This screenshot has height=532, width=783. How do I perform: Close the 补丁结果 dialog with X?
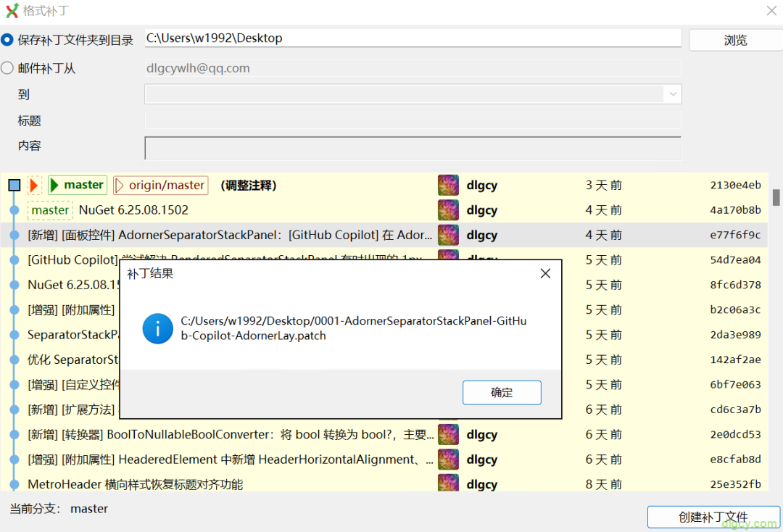click(x=545, y=273)
